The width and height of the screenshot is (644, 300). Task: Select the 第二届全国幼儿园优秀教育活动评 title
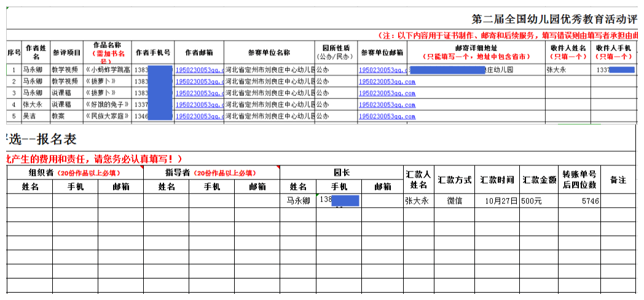(554, 19)
